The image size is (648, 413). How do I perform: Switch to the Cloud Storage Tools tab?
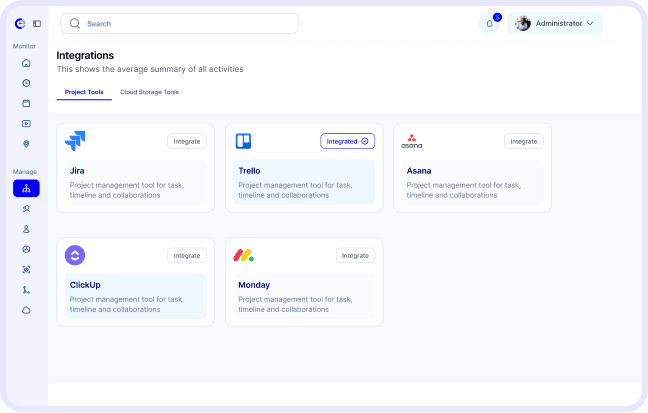pyautogui.click(x=149, y=92)
